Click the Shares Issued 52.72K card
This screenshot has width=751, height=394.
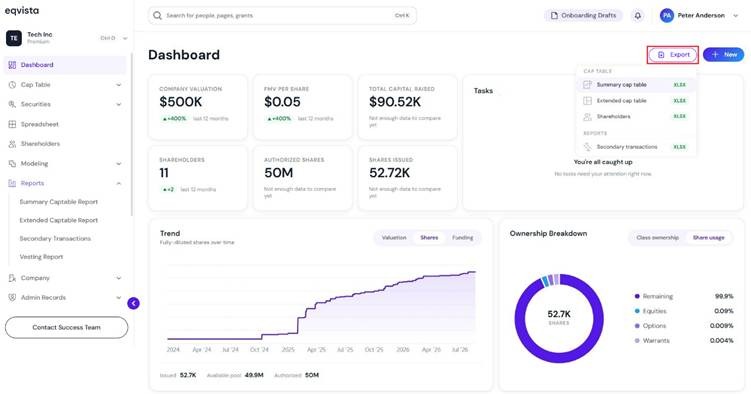408,178
